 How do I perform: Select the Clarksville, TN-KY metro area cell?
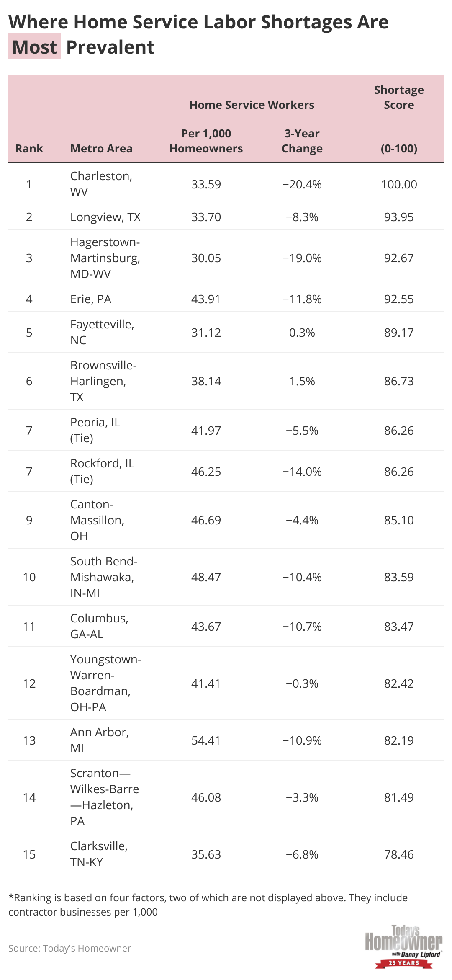[99, 854]
